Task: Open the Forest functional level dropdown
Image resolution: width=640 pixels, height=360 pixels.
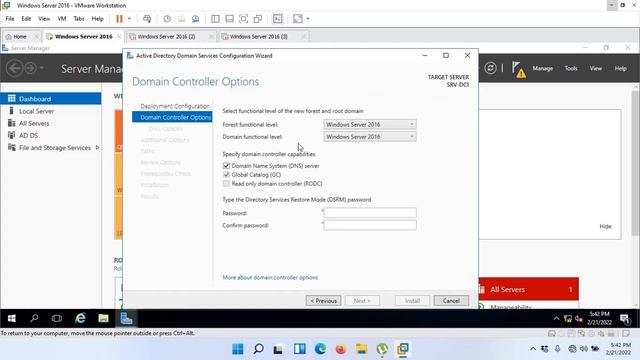Action: [370, 124]
